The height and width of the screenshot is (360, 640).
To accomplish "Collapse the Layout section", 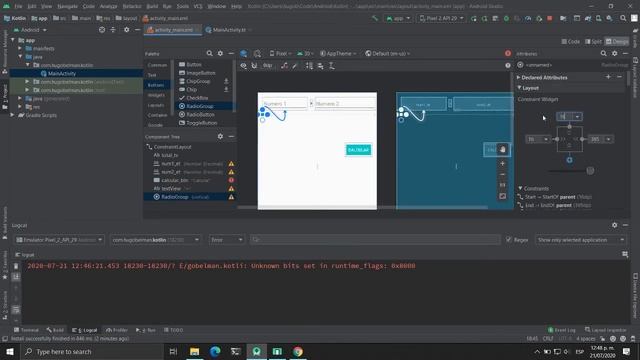I will [519, 88].
